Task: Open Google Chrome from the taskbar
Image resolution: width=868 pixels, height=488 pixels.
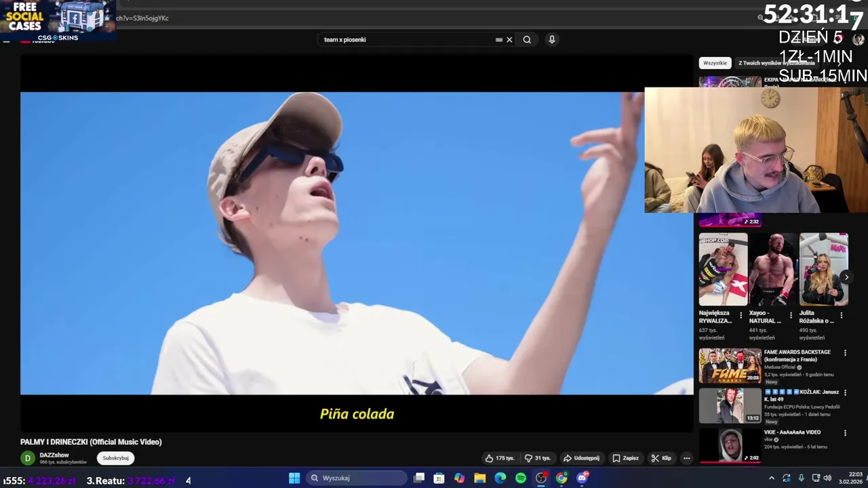Action: (561, 478)
